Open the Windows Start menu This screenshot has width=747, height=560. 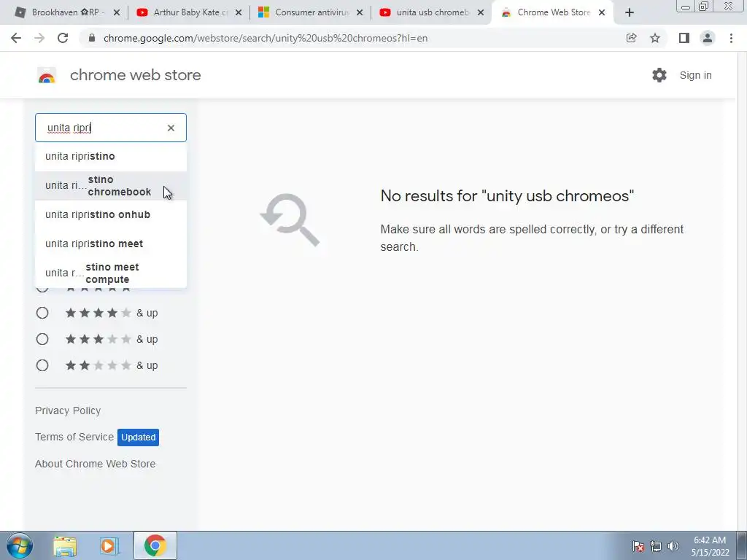tap(19, 545)
